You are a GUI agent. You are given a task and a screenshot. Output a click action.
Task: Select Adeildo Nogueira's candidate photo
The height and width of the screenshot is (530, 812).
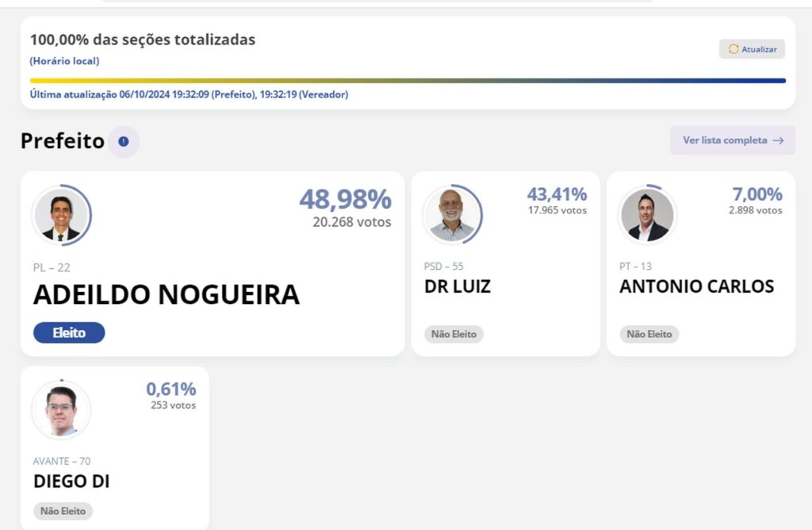click(62, 215)
